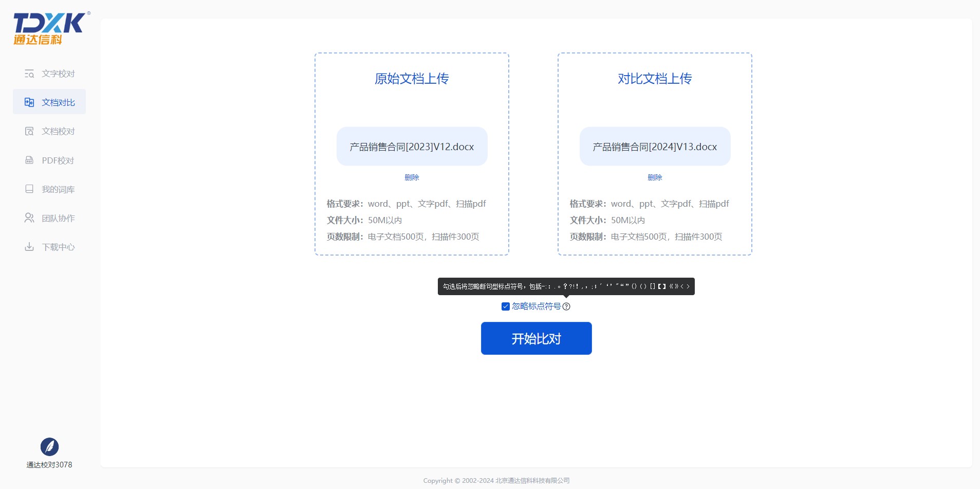Open 下载中心 menu label
Viewport: 980px width, 489px height.
pos(59,247)
